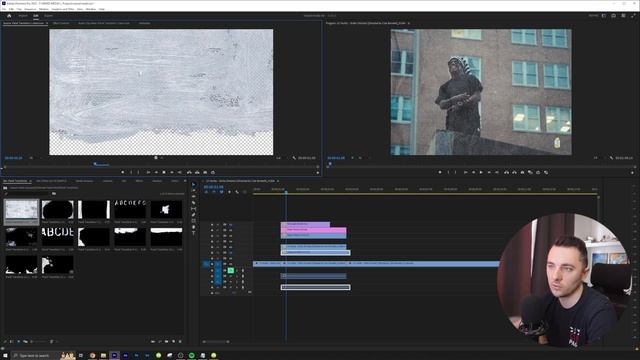Select the Ripple Edit tool
Image resolution: width=640 pixels, height=360 pixels.
pos(193,196)
